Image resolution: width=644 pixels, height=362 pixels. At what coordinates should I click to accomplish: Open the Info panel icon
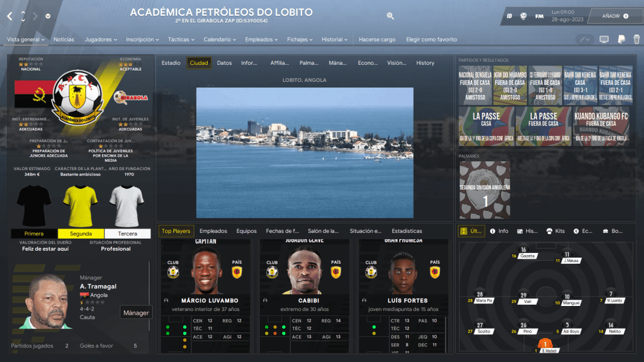pyautogui.click(x=499, y=231)
